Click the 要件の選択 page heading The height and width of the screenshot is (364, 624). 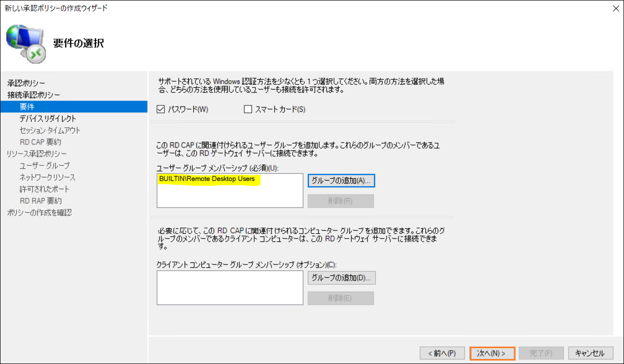click(78, 43)
